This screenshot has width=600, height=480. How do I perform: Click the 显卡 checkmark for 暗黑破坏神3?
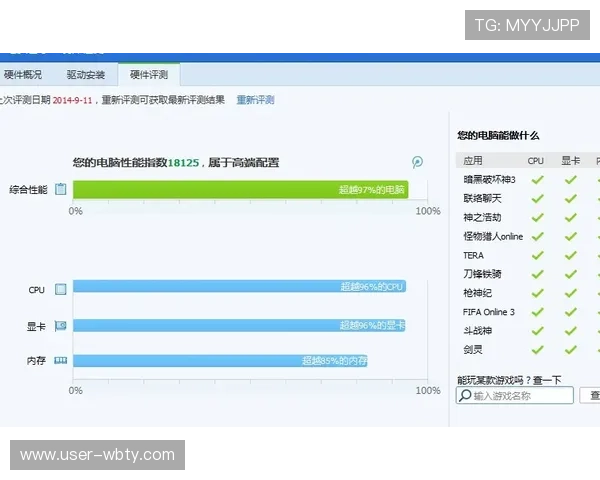point(571,180)
